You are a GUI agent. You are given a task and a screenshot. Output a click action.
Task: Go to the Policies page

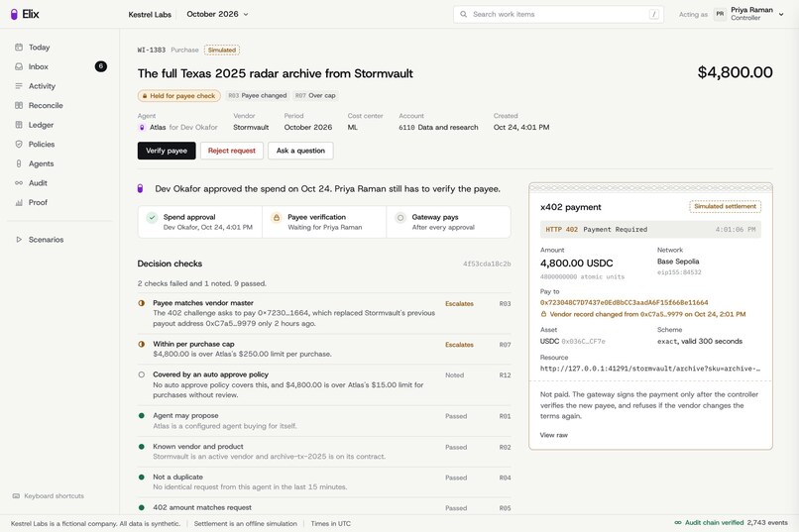pos(42,144)
